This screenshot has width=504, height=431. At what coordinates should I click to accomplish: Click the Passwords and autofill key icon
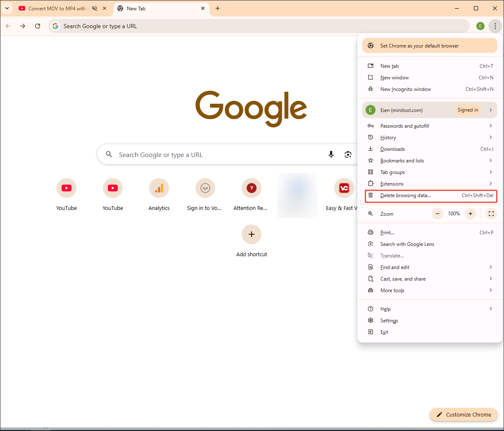[371, 126]
